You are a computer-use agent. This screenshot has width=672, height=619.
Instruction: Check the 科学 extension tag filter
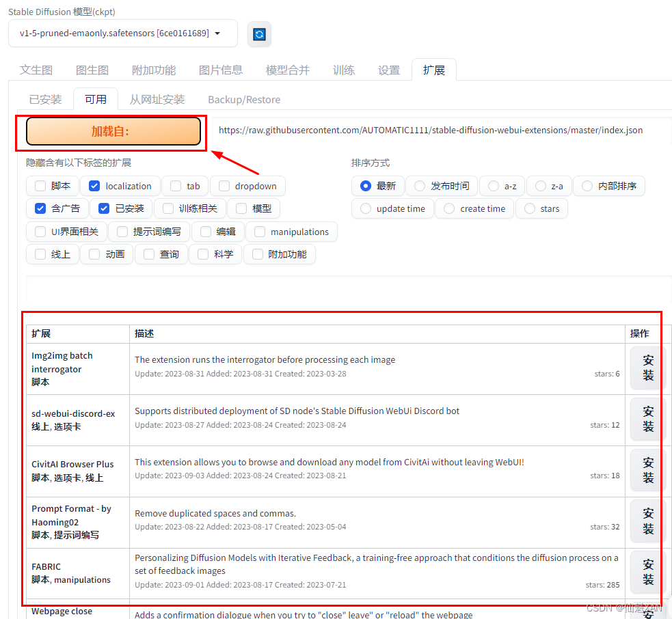(202, 253)
